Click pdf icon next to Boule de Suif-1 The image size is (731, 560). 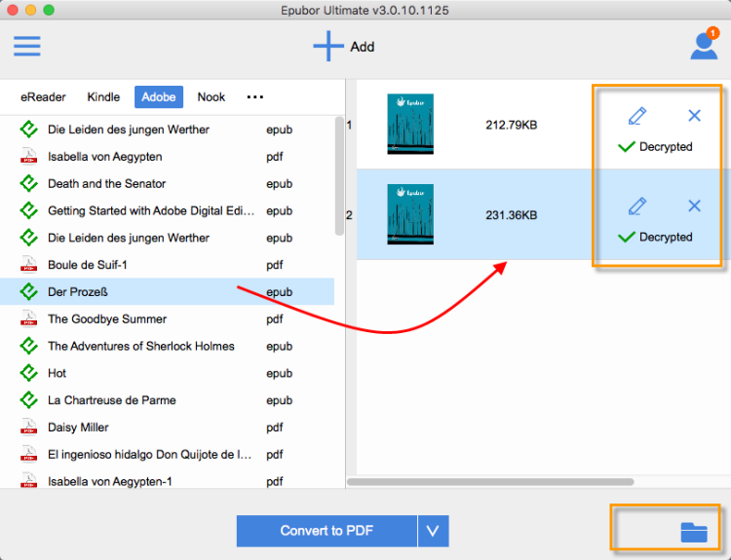click(x=29, y=265)
